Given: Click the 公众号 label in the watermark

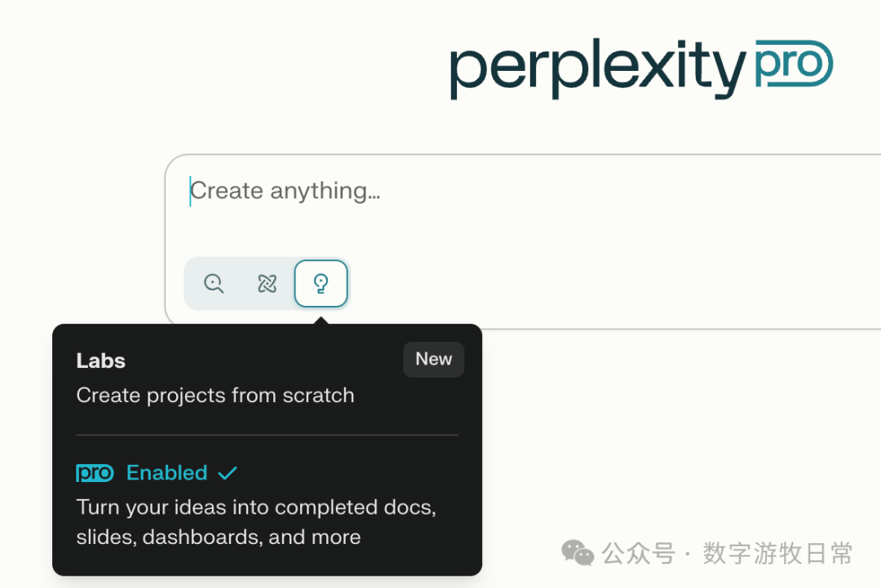Looking at the screenshot, I should (639, 554).
